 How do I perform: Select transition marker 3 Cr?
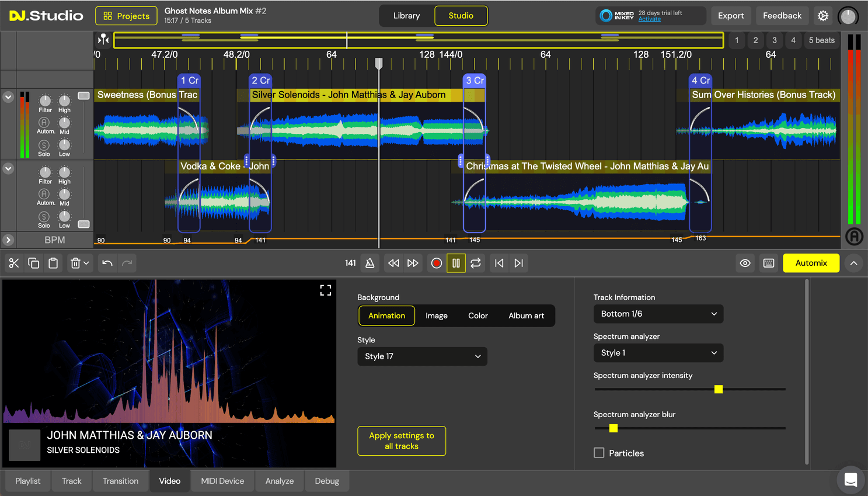point(475,81)
